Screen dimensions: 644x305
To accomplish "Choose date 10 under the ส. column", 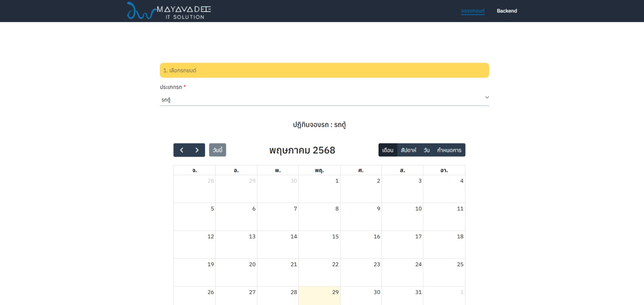I will (402, 217).
